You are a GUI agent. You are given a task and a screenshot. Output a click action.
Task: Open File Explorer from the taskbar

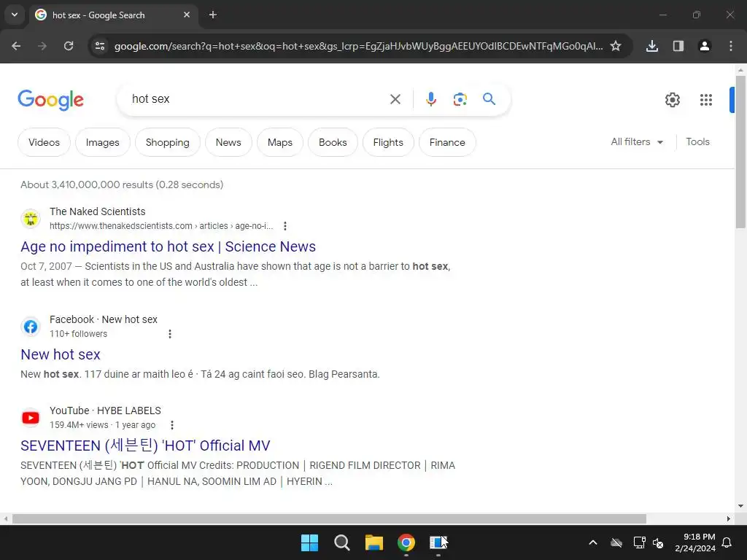pyautogui.click(x=374, y=542)
